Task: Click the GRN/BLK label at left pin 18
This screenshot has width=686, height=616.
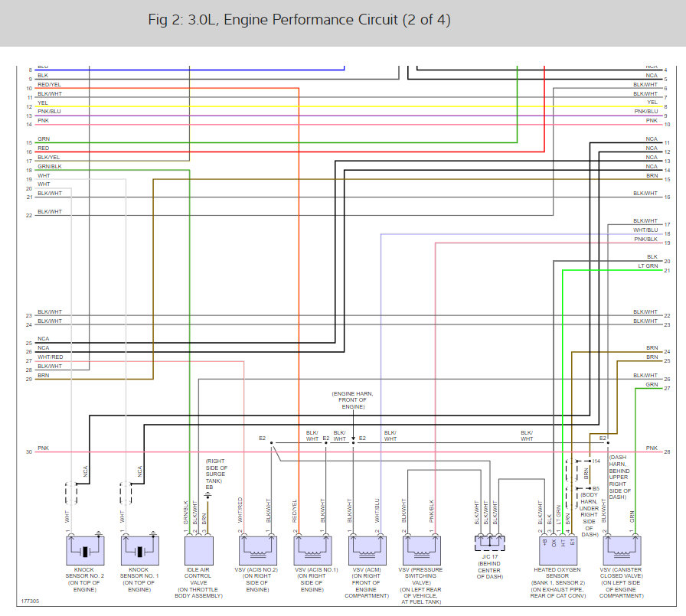Action: coord(50,167)
